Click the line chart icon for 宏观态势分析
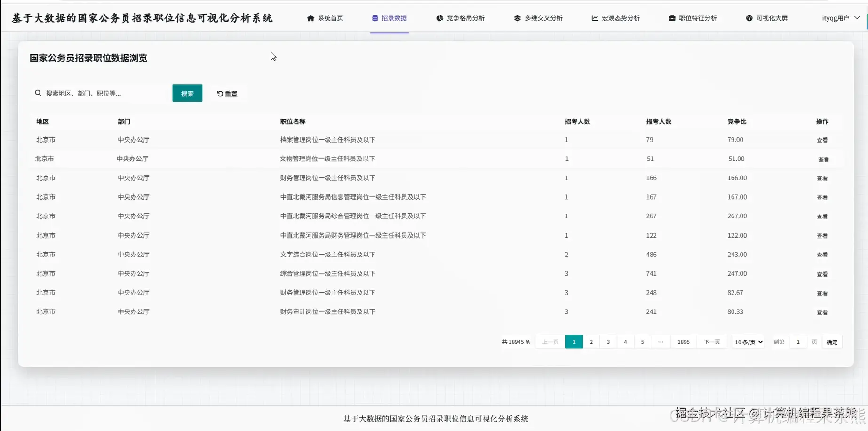 [x=594, y=18]
